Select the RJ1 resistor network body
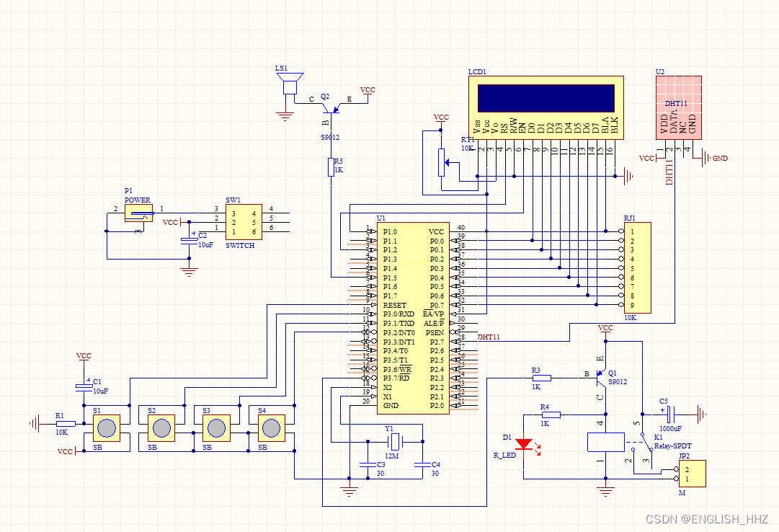Viewport: 779px width, 532px height. click(638, 267)
